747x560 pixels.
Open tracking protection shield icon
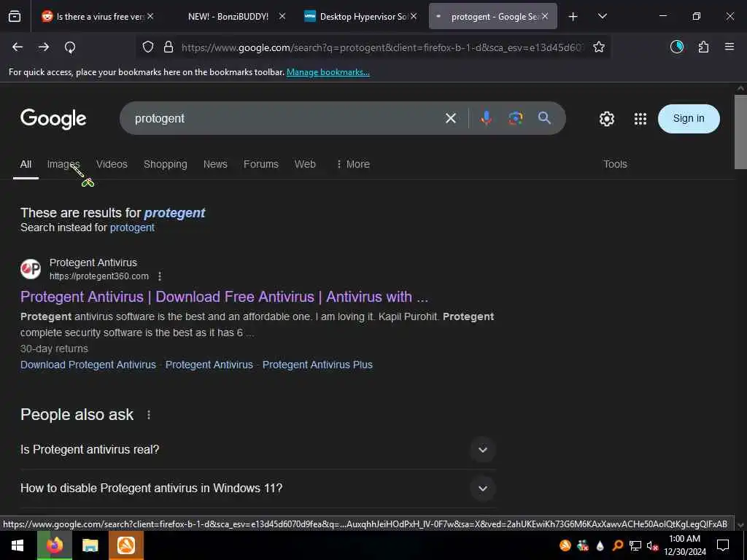(x=148, y=47)
